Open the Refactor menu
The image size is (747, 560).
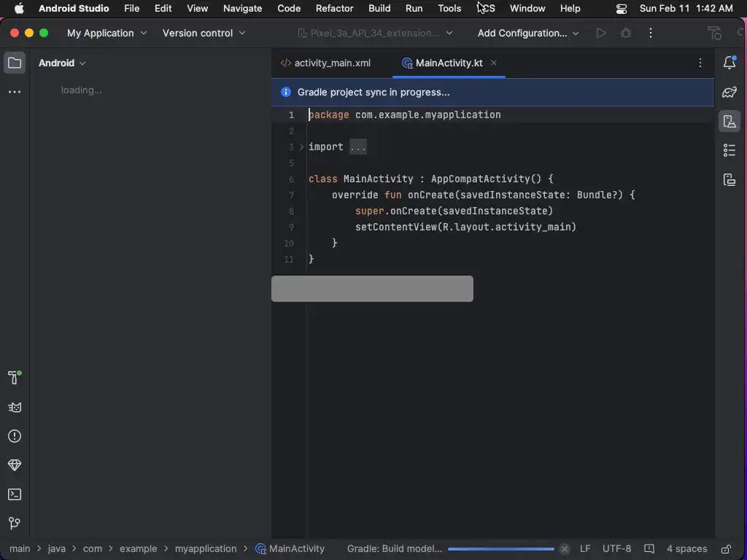tap(334, 9)
